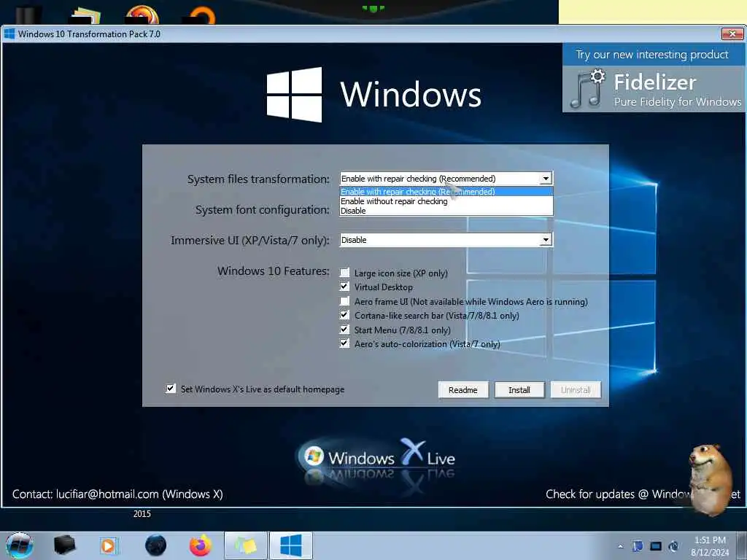Click the greyed Uninstall button

(x=576, y=390)
